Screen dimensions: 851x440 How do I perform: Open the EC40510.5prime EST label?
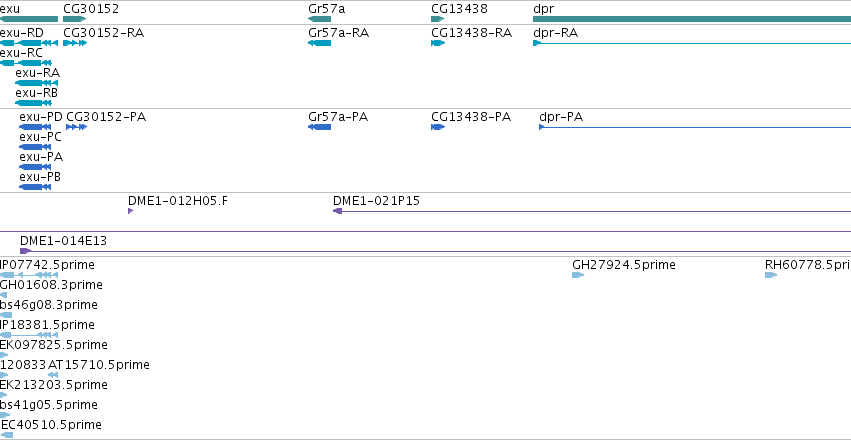[x=50, y=425]
